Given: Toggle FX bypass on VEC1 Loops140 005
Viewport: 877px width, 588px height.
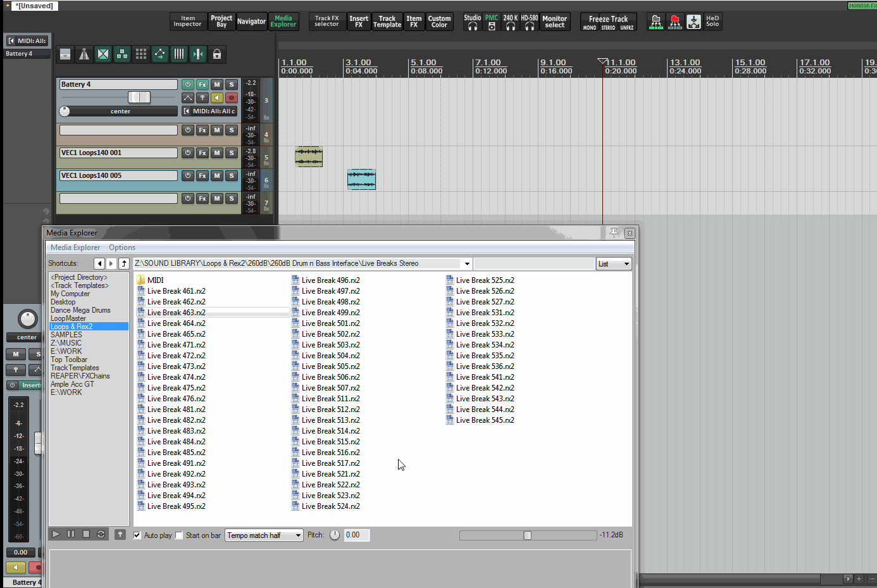Looking at the screenshot, I should 188,175.
